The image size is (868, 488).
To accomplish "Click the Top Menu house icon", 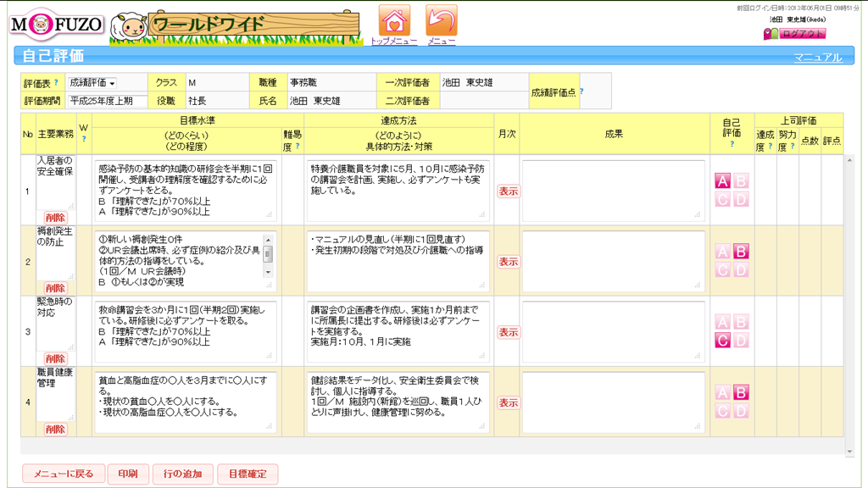I will pyautogui.click(x=394, y=20).
